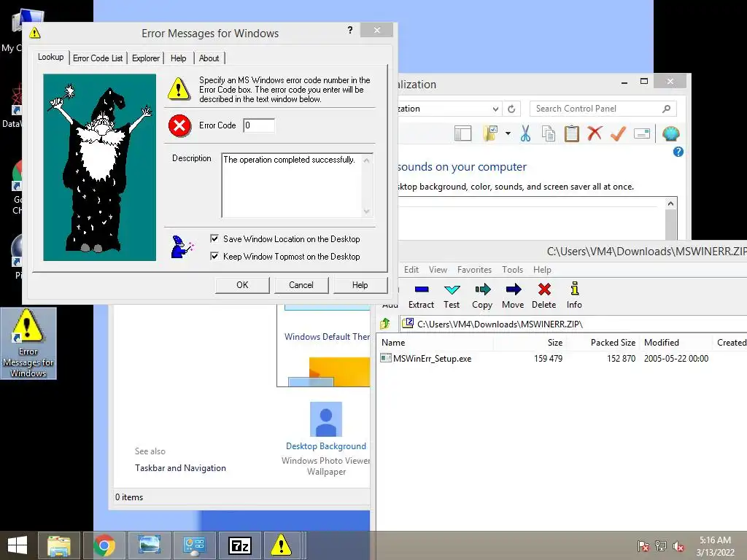Click the Error Code input field
Viewport: 747px width, 560px height.
(259, 125)
